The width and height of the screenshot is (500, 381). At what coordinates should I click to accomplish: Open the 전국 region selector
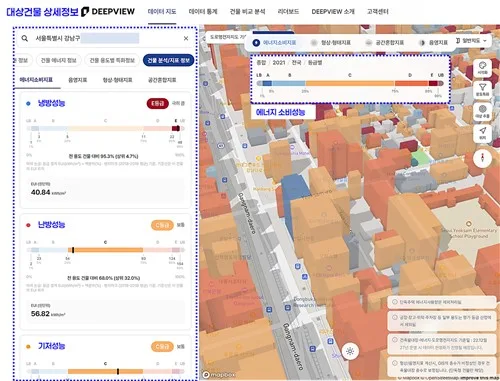(x=296, y=63)
